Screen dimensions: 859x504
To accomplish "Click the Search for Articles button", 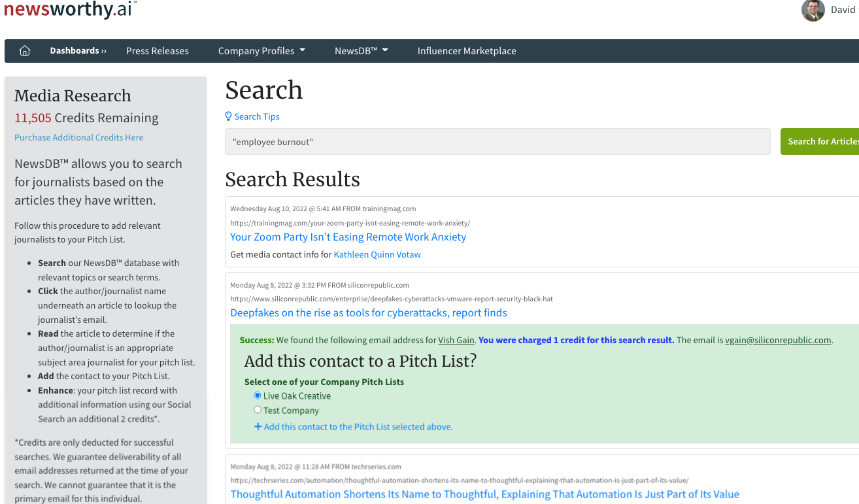I will coord(820,141).
